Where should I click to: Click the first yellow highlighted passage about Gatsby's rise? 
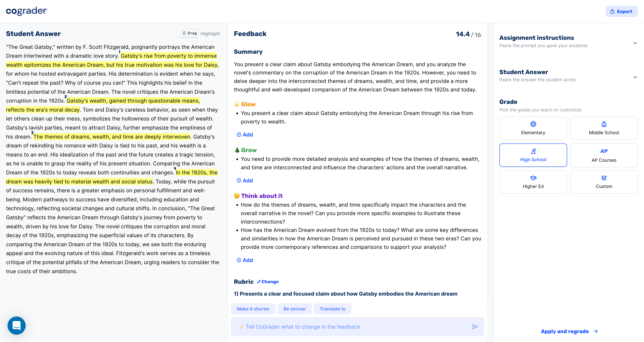tap(169, 56)
